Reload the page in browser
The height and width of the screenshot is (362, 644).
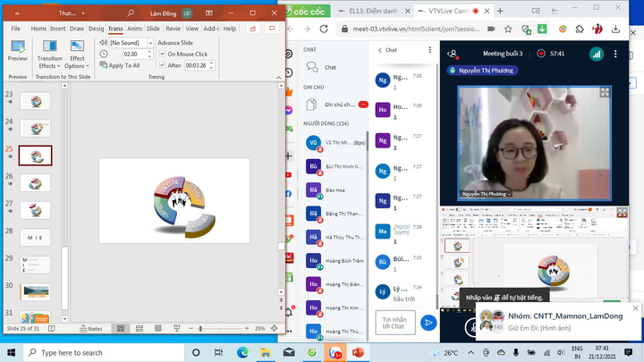tap(324, 29)
